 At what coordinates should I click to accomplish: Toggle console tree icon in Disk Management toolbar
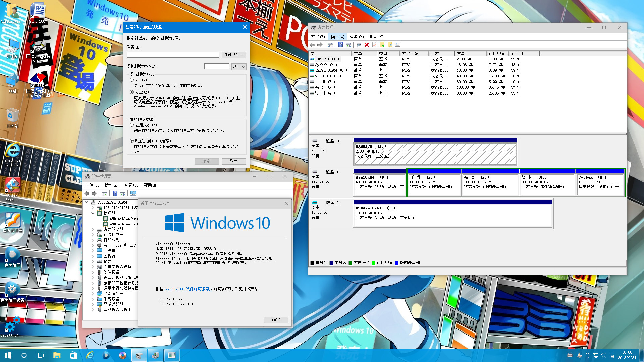pos(330,45)
